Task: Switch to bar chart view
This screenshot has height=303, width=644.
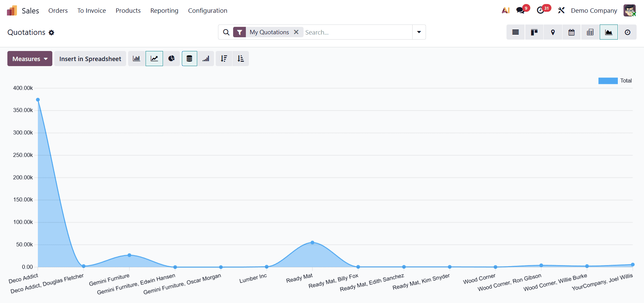Action: pyautogui.click(x=137, y=58)
